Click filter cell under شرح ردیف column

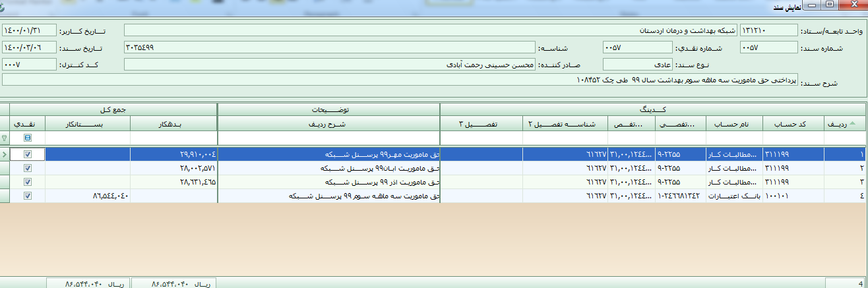[x=328, y=138]
